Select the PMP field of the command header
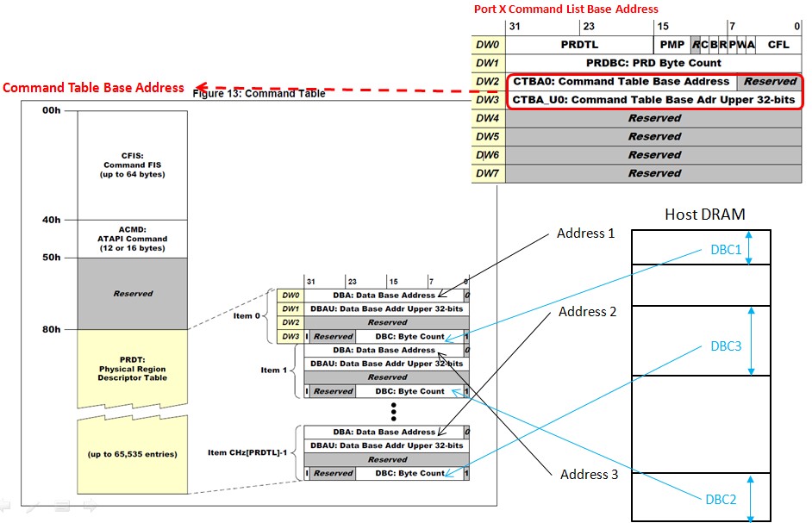Image resolution: width=812 pixels, height=523 pixels. pos(672,44)
